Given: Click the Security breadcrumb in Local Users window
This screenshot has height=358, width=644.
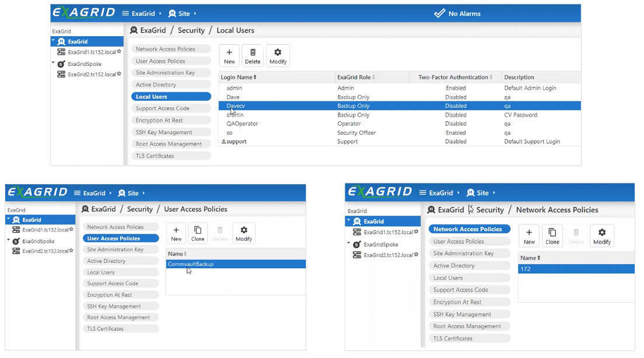Looking at the screenshot, I should [191, 30].
